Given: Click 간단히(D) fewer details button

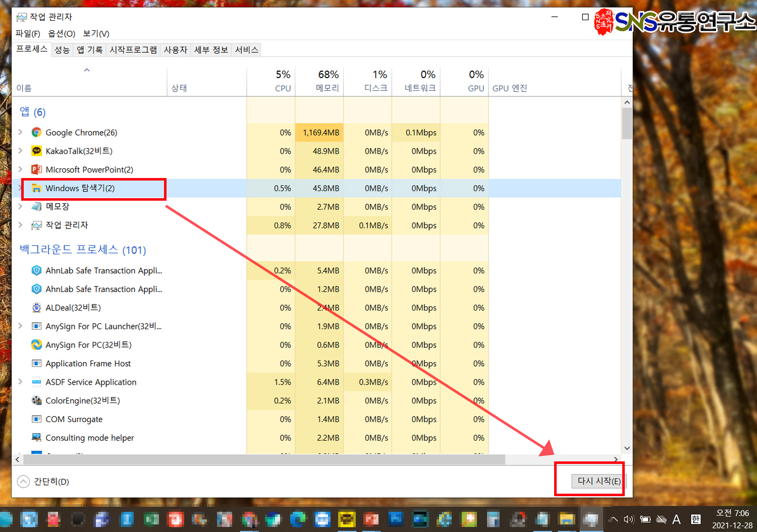Looking at the screenshot, I should click(43, 482).
